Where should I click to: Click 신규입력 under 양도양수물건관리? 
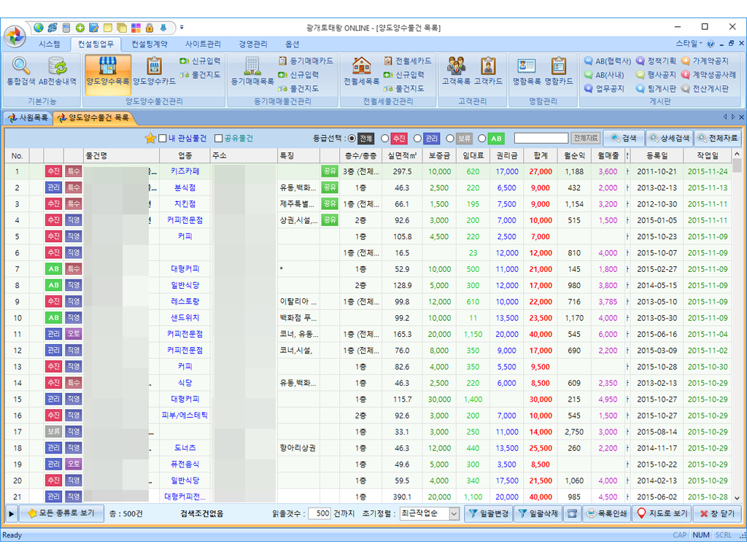(200, 61)
